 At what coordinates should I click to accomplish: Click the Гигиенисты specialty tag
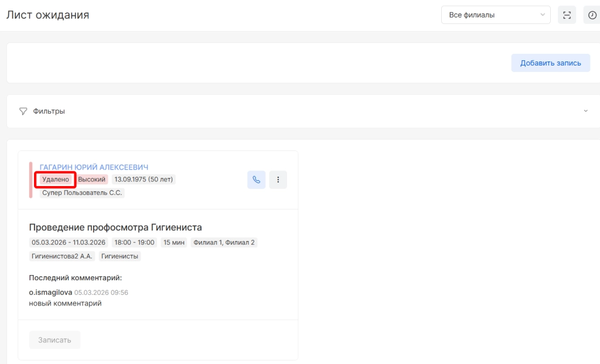(x=120, y=256)
